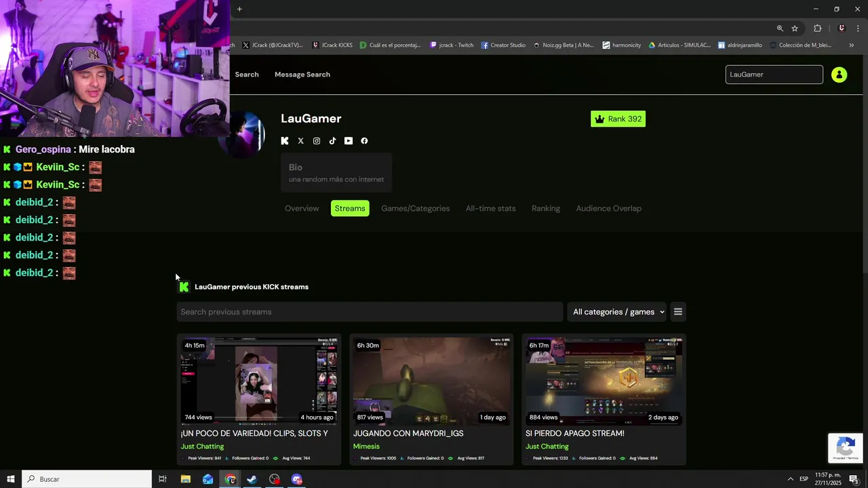This screenshot has height=488, width=868.
Task: Open LauGamer's Facebook icon link
Action: click(x=364, y=141)
